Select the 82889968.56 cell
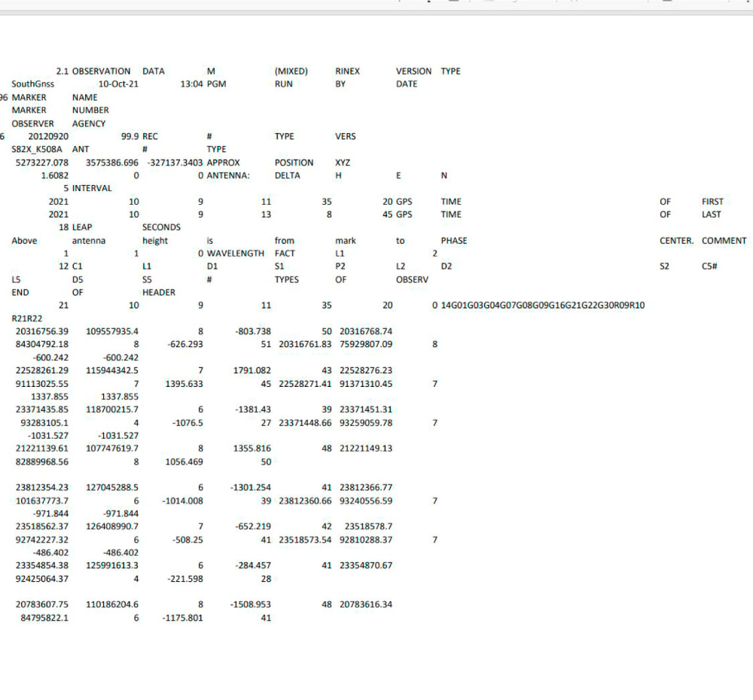Screen dimensions: 753x700 coord(42,461)
